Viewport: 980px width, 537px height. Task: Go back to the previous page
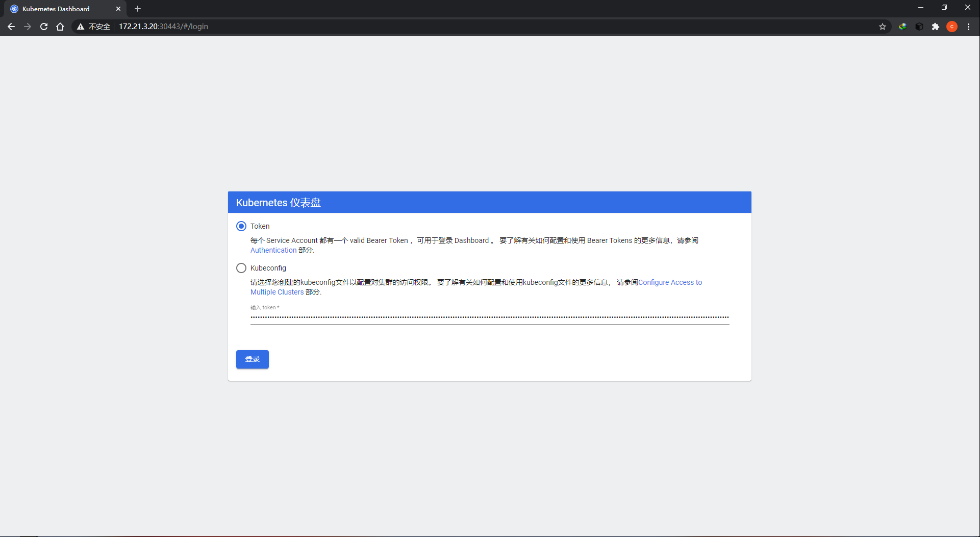pyautogui.click(x=11, y=27)
